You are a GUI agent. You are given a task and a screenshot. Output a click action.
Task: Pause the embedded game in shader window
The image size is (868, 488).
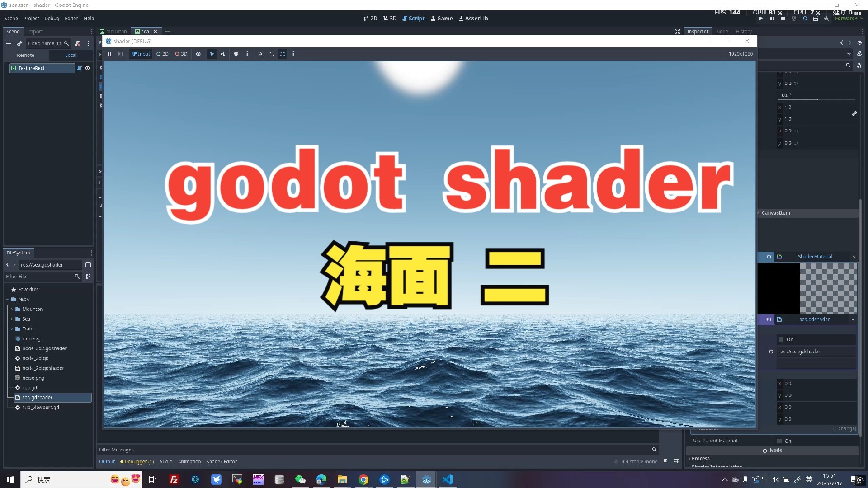click(x=109, y=54)
